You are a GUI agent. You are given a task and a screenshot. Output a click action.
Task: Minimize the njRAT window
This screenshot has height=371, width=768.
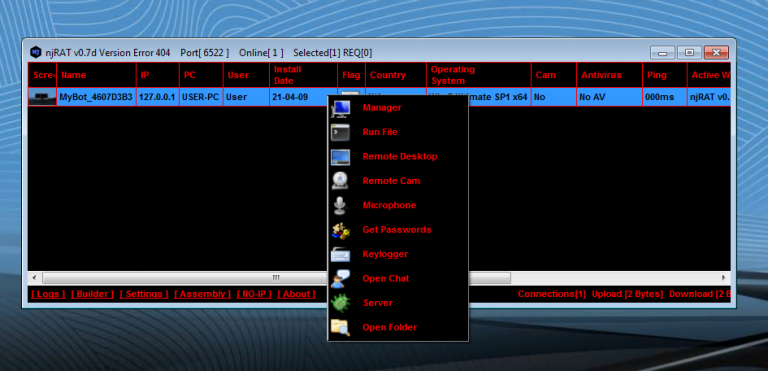coord(662,52)
